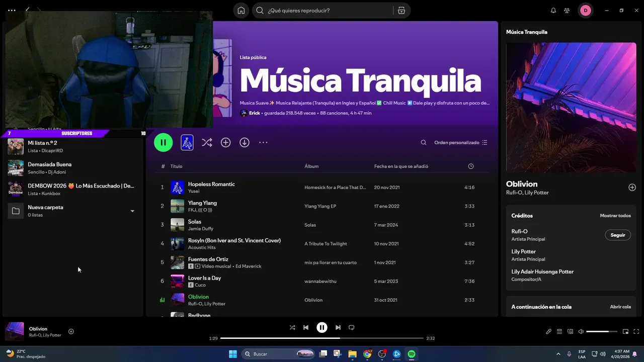Toggle shuffle in the player bar
644x362 pixels.
[292, 327]
